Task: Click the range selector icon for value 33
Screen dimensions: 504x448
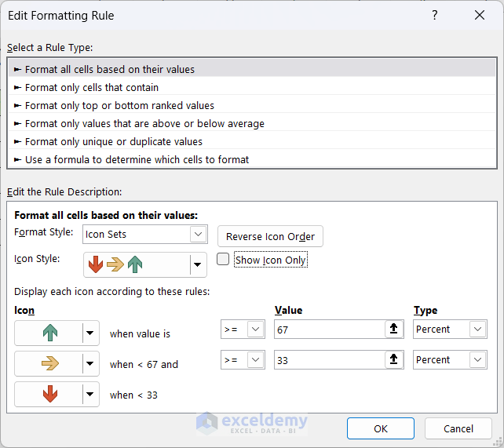Action: tap(395, 360)
